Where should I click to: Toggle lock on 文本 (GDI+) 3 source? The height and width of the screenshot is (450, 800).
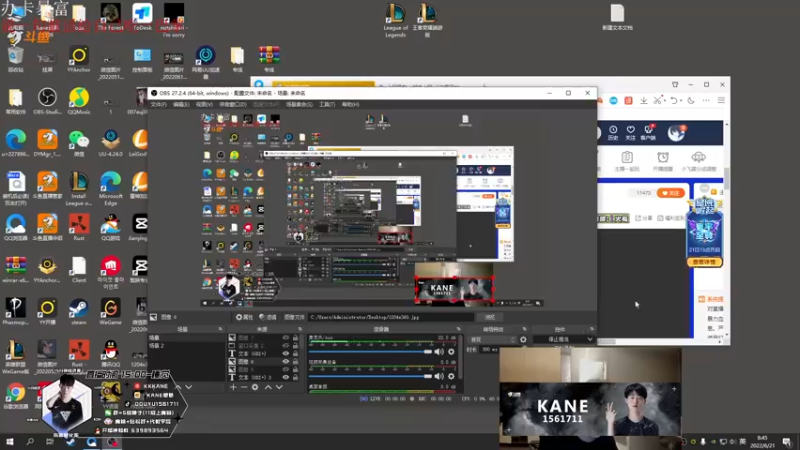(295, 377)
